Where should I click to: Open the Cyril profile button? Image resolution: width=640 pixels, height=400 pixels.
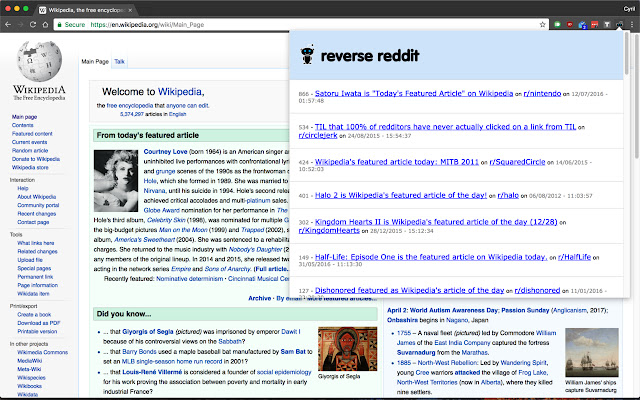[629, 9]
